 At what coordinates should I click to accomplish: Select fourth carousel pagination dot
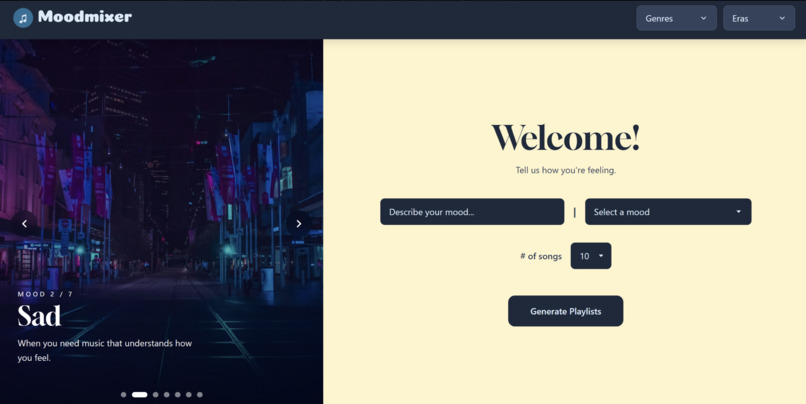[x=167, y=395]
